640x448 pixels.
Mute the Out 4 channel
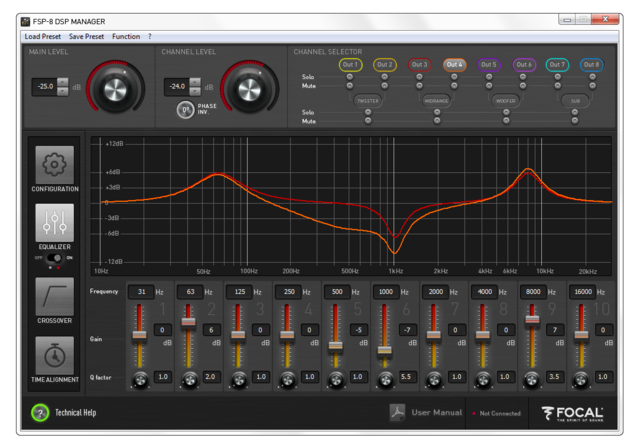coord(454,85)
